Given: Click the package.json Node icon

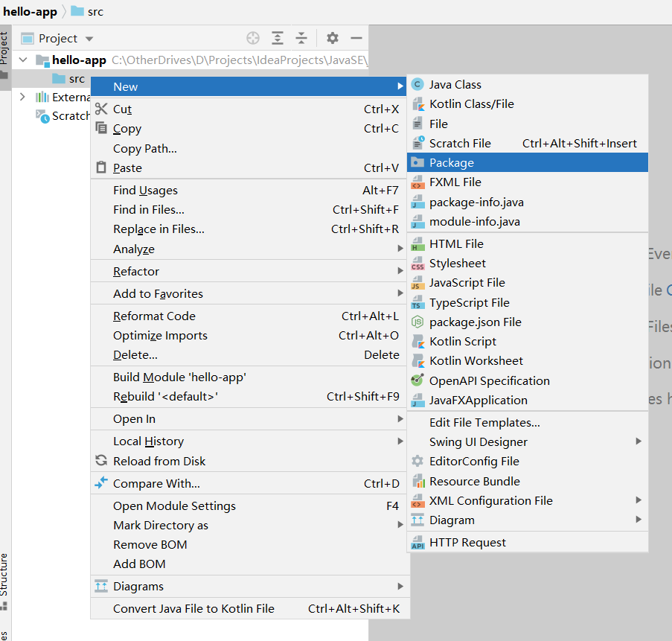Looking at the screenshot, I should [x=417, y=322].
